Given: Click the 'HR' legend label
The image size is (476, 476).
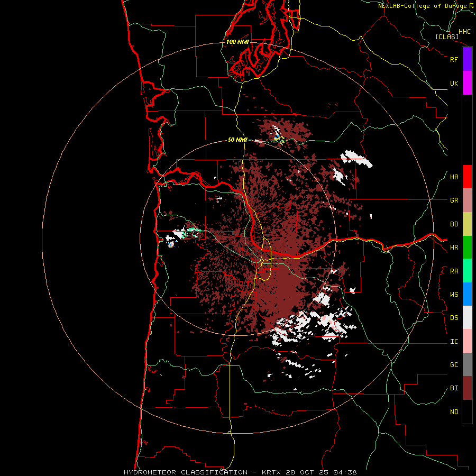Looking at the screenshot, I should point(454,248).
